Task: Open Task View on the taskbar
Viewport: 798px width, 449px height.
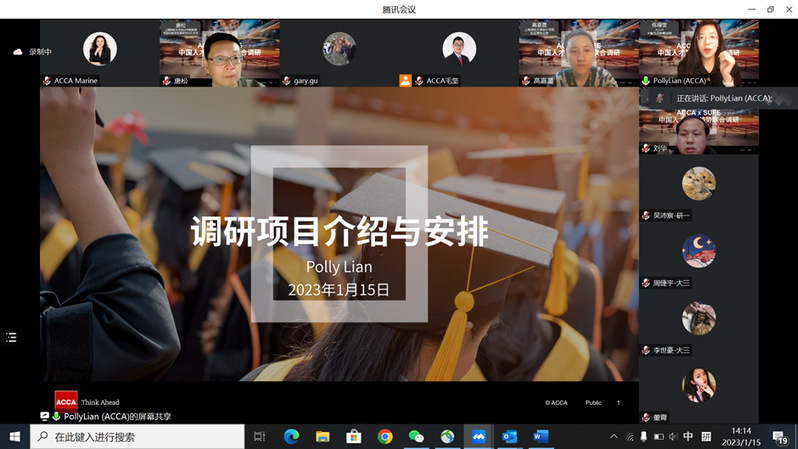Action: (259, 436)
